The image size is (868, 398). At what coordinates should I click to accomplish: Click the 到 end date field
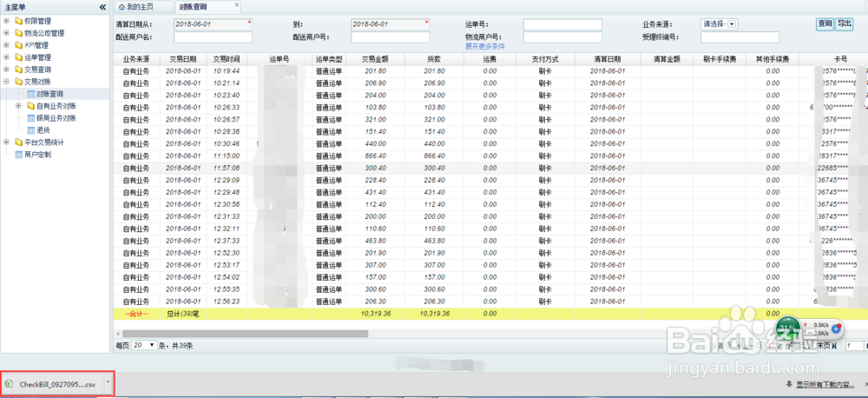pos(391,24)
